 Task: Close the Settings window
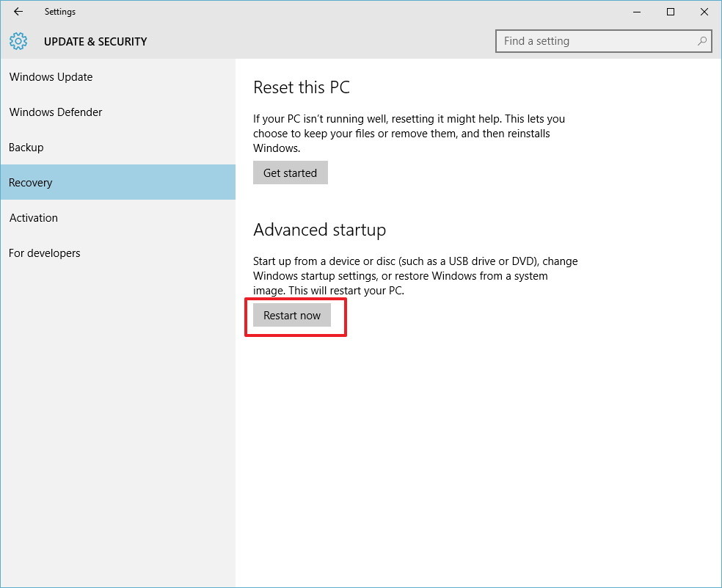point(704,12)
